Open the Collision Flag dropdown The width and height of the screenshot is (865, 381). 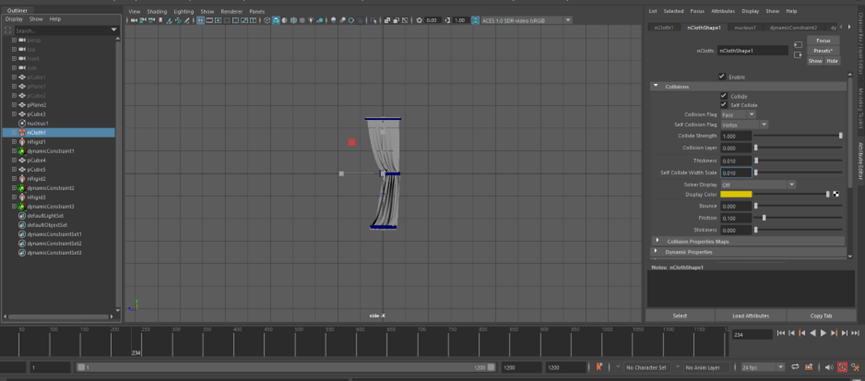tap(738, 115)
